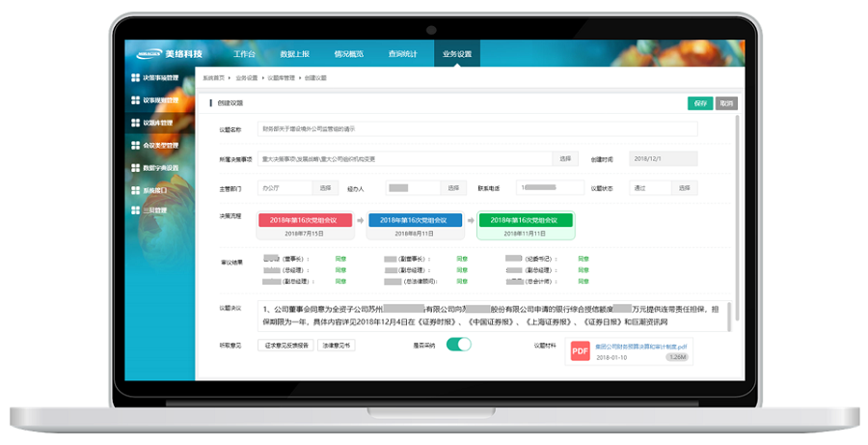Click the 征求意见反馈报告 button
Viewport: 868px width, 445px height.
click(286, 345)
